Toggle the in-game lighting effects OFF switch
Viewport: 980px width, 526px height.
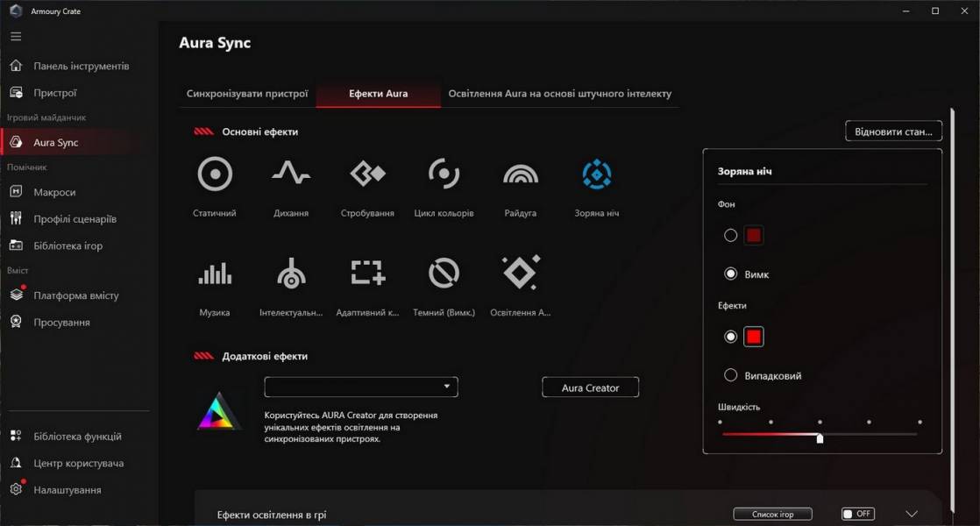[858, 514]
